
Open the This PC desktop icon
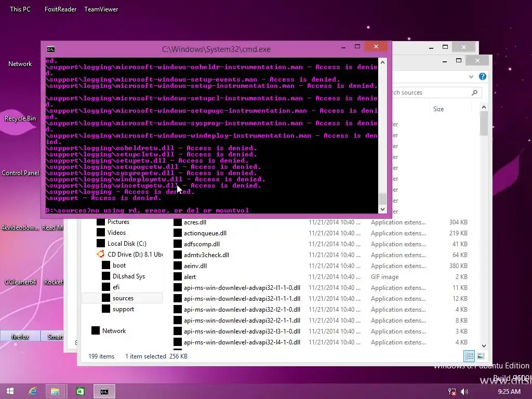click(20, 9)
